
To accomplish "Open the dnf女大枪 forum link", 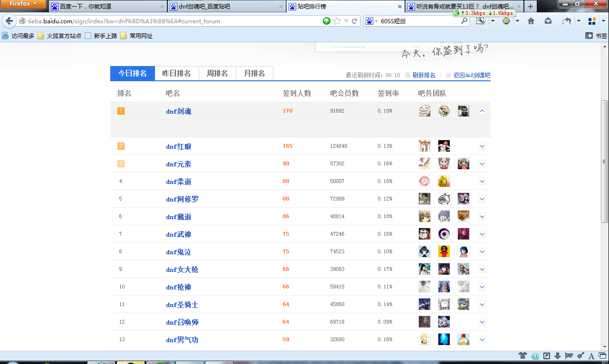I will [182, 269].
